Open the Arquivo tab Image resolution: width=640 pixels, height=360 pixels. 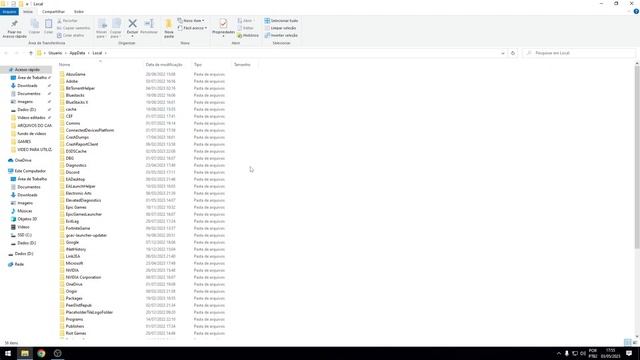point(9,12)
